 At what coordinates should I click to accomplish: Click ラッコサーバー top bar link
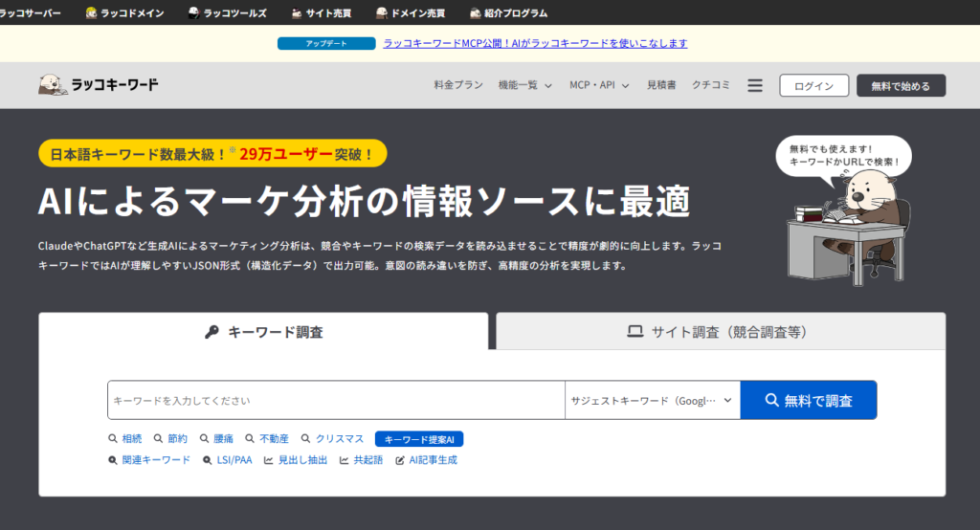coord(30,13)
